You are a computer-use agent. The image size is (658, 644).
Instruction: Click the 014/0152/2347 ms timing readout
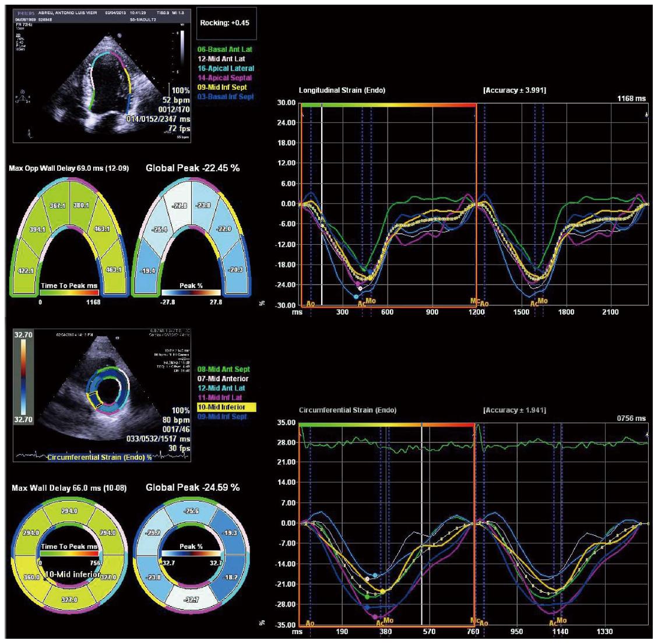(x=159, y=119)
